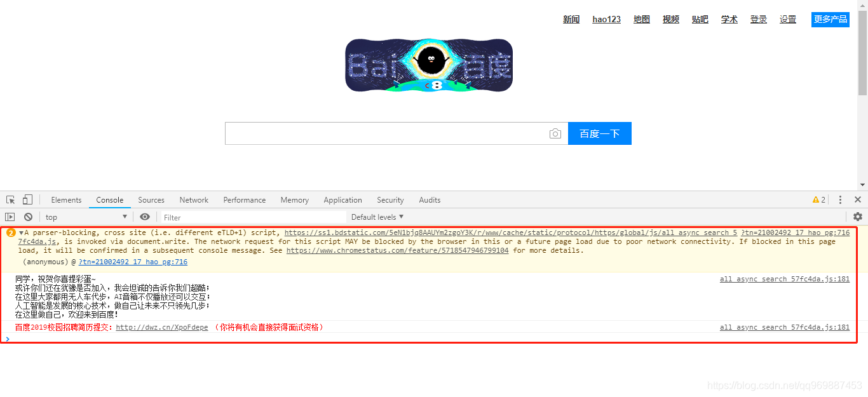
Task: Open the 新闻 link
Action: pos(571,20)
